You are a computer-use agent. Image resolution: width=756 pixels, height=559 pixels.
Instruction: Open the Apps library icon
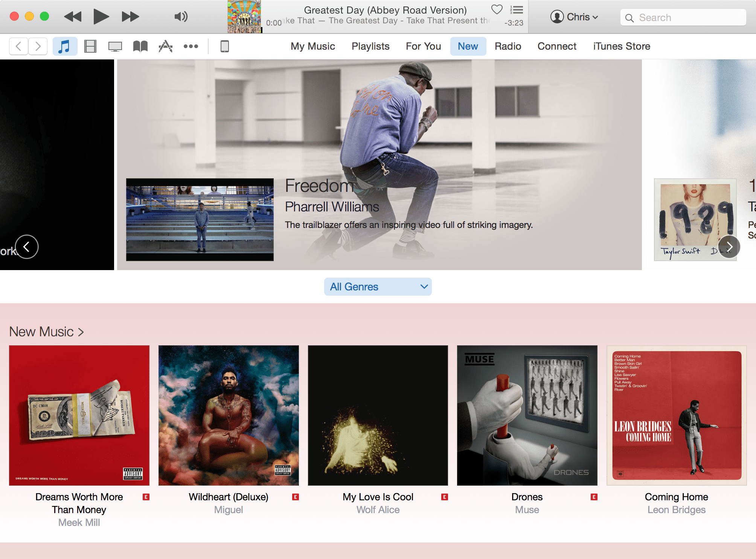click(165, 46)
